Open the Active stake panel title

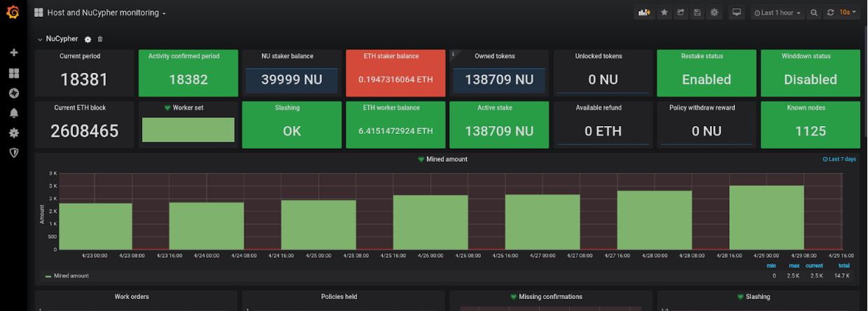point(494,108)
